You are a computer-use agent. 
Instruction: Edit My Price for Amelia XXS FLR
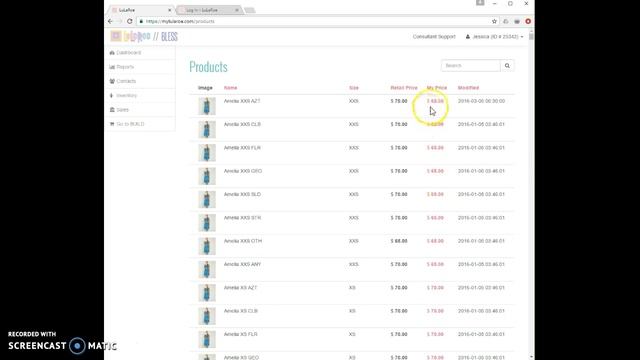pyautogui.click(x=435, y=147)
